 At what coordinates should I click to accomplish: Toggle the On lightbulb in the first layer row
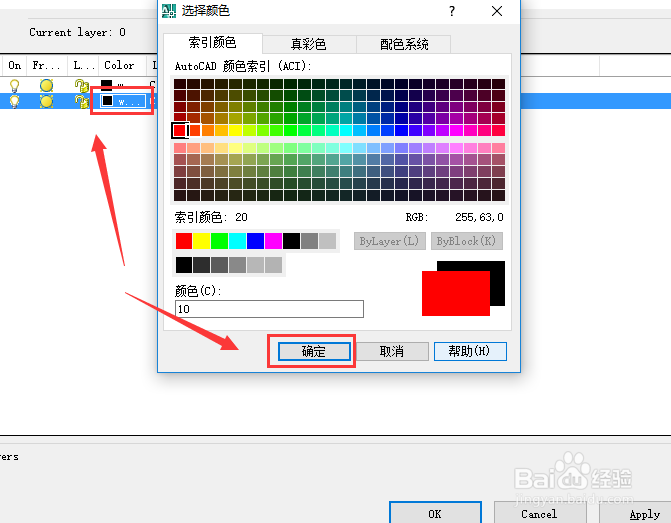click(15, 86)
